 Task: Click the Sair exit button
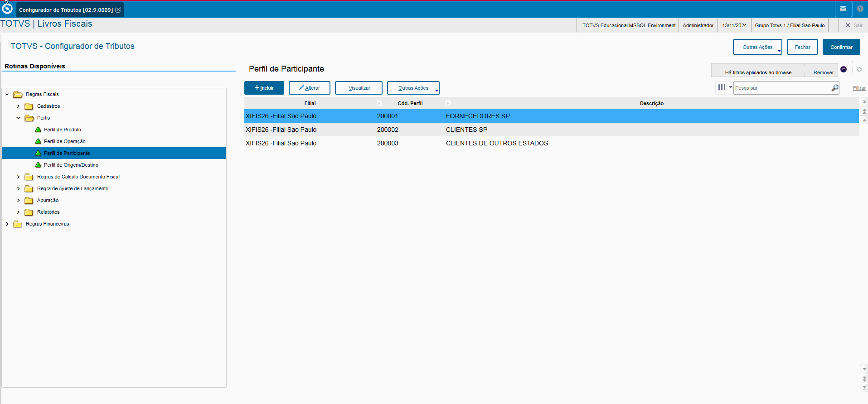854,25
